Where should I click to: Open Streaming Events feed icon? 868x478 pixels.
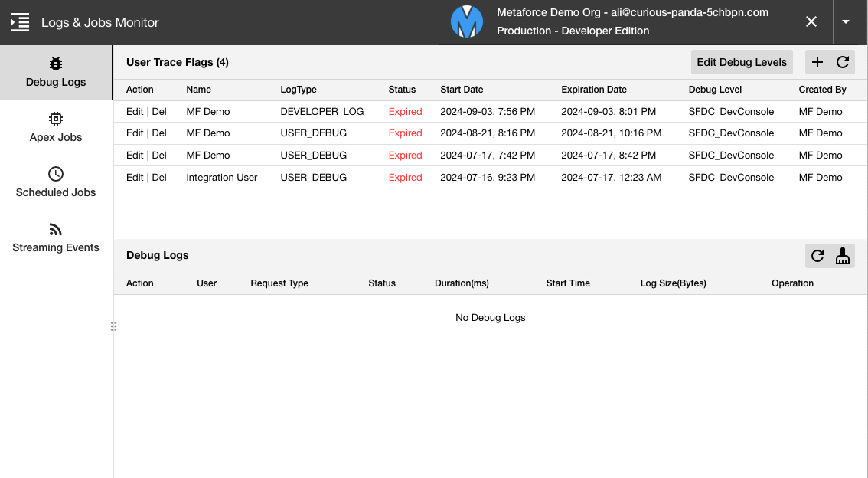pyautogui.click(x=56, y=229)
